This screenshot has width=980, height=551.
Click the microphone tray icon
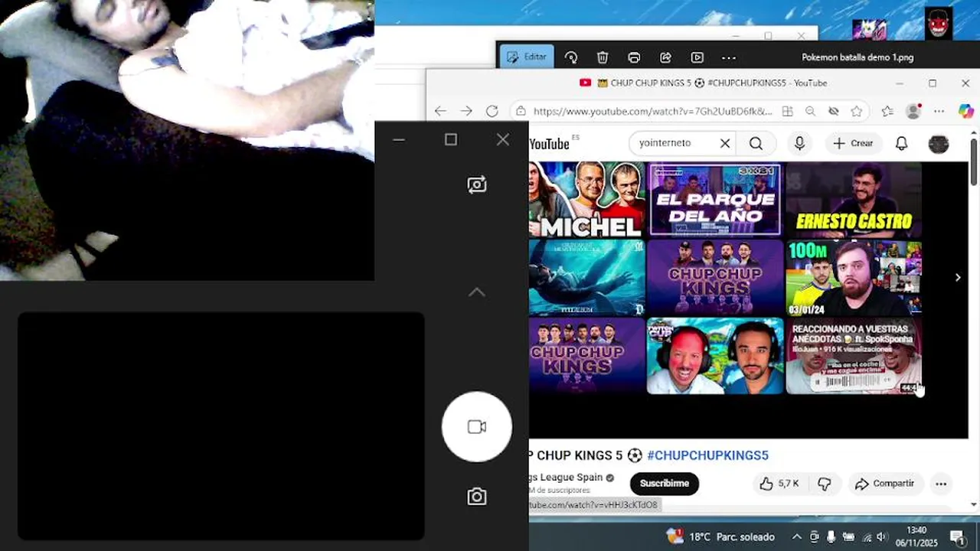831,536
